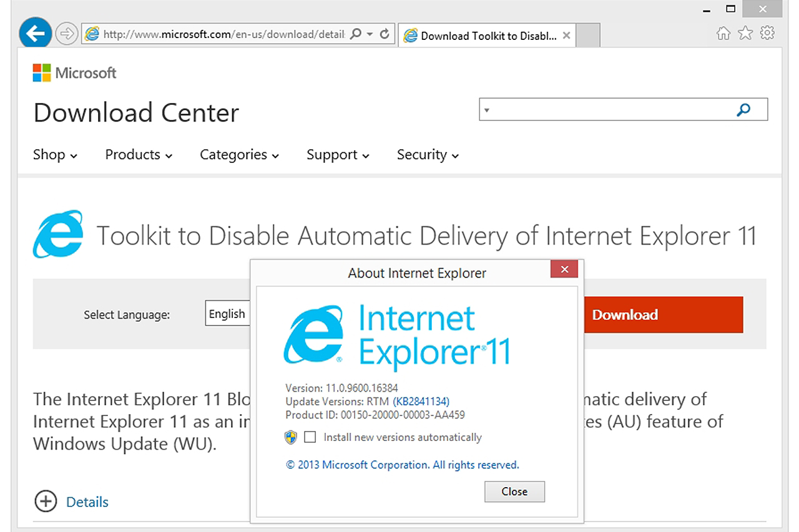Click the red Download button

664,314
